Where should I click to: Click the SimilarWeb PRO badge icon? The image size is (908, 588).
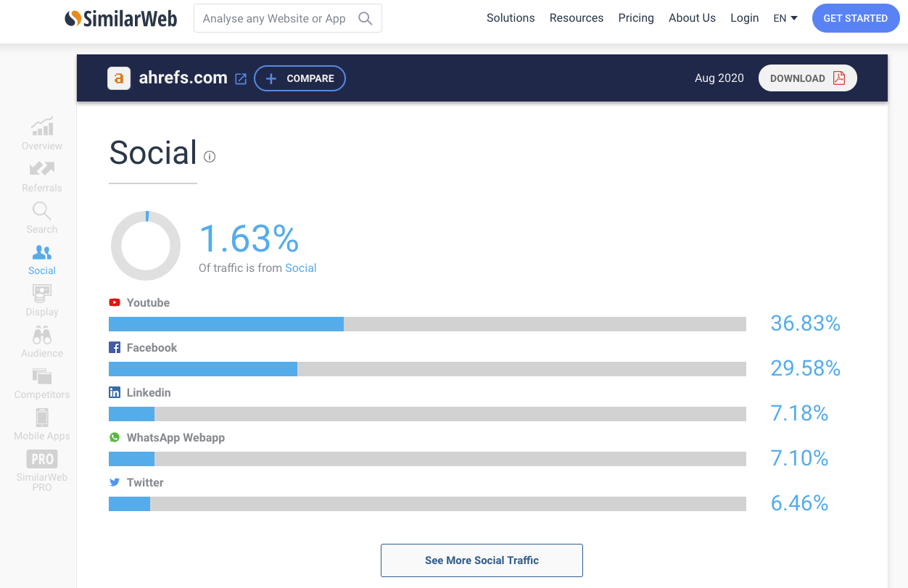coord(42,459)
